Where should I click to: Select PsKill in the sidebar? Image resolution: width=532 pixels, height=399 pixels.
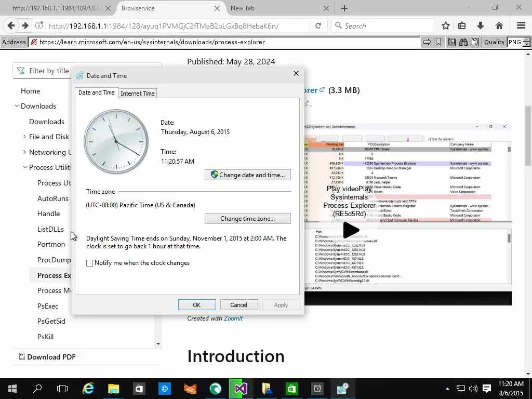[46, 337]
